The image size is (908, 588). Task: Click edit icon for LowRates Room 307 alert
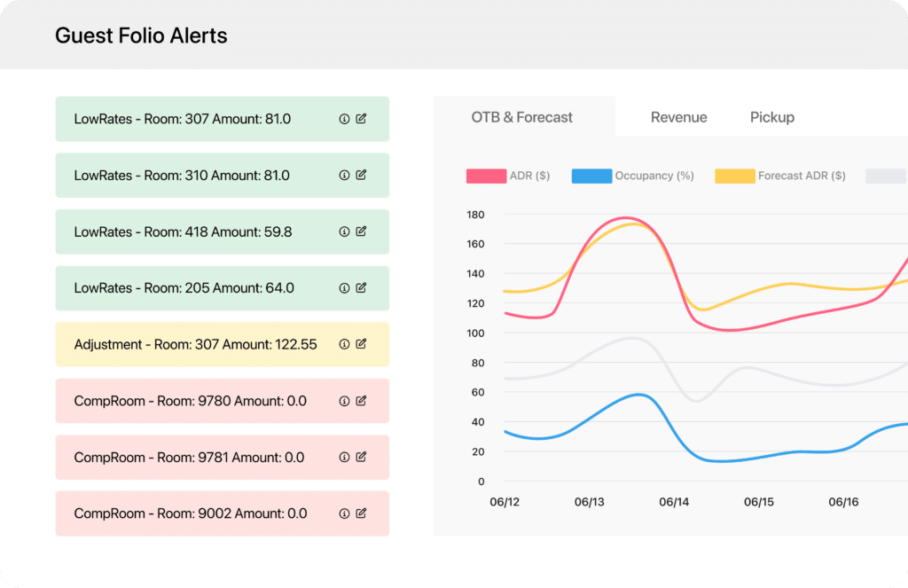point(361,119)
